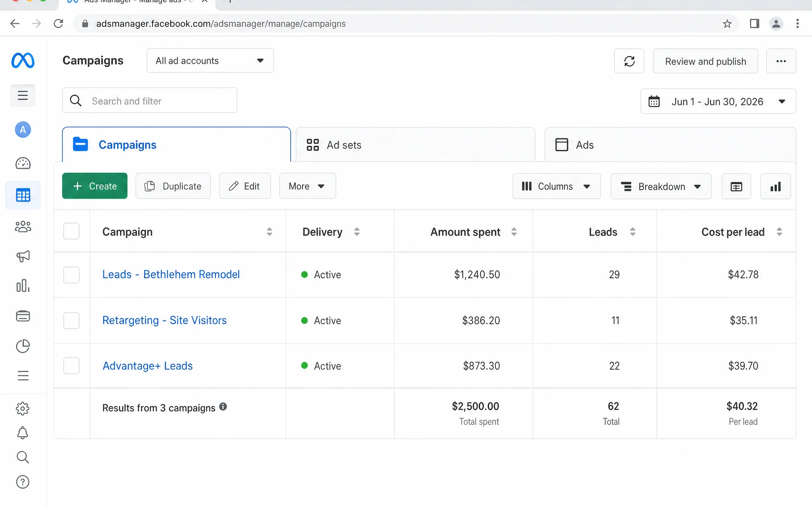Bookmark this page with the star icon
This screenshot has width=812, height=508.
pyautogui.click(x=727, y=24)
